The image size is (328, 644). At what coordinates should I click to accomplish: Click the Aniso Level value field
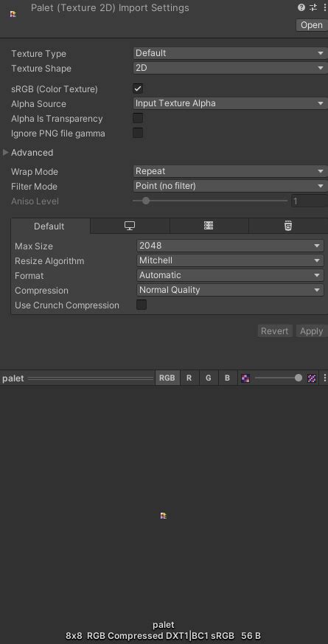coord(309,201)
